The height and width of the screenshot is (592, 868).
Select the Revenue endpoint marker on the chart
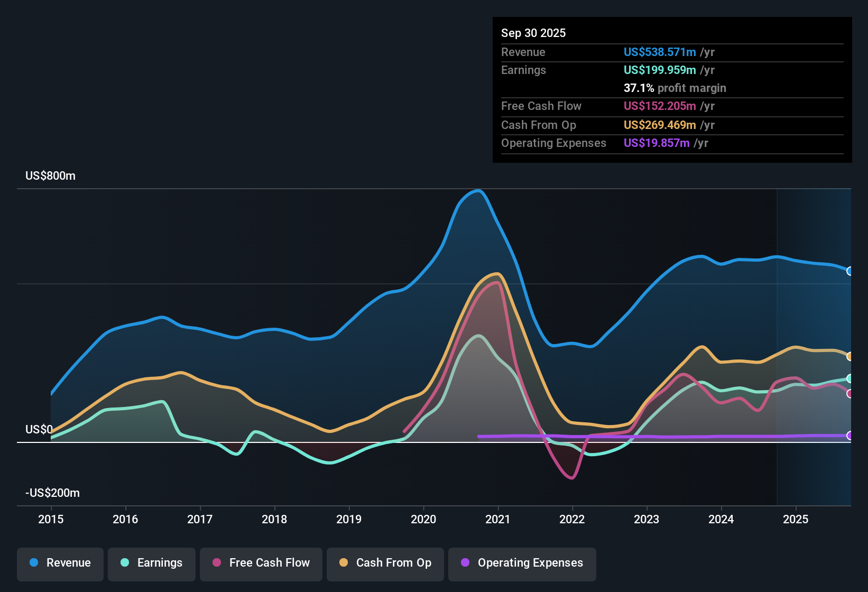pos(850,271)
